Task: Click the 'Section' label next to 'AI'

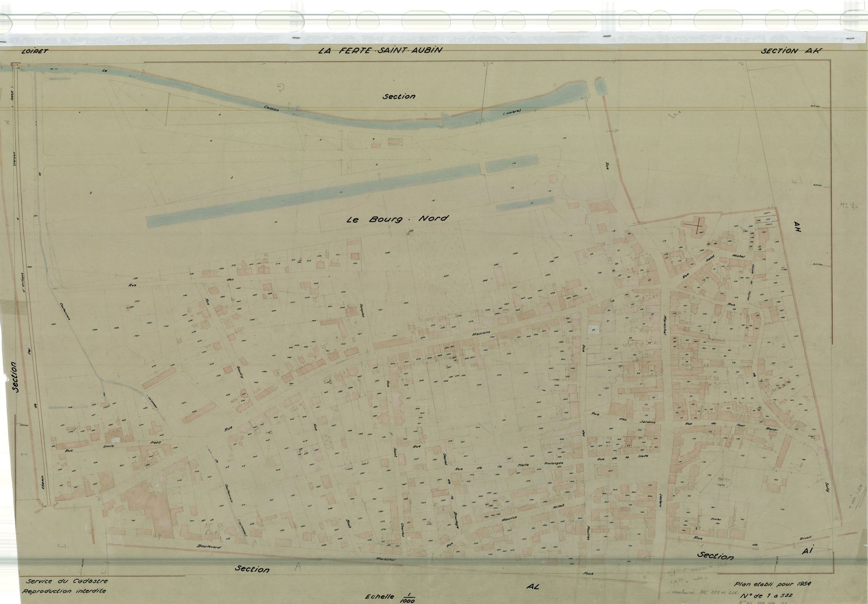Action: click(715, 556)
